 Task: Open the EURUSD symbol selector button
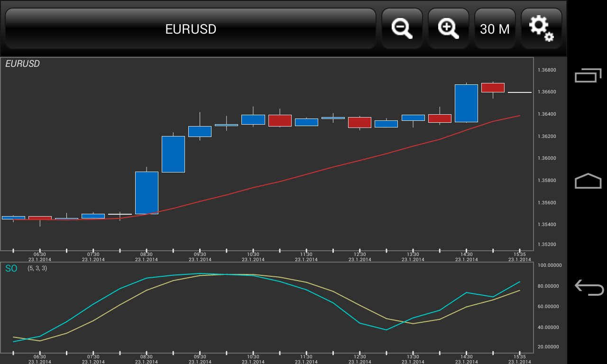point(191,28)
